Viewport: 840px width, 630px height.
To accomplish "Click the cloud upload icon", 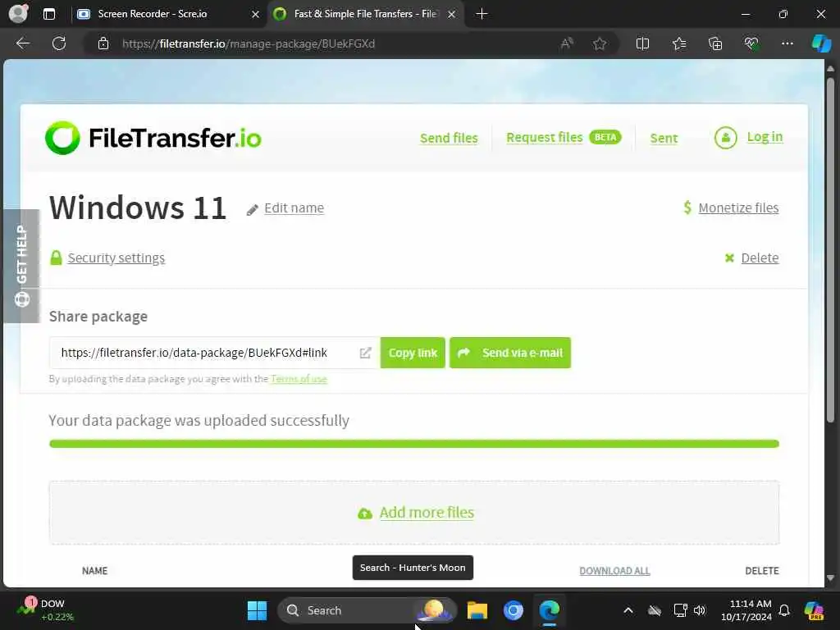I will point(365,514).
